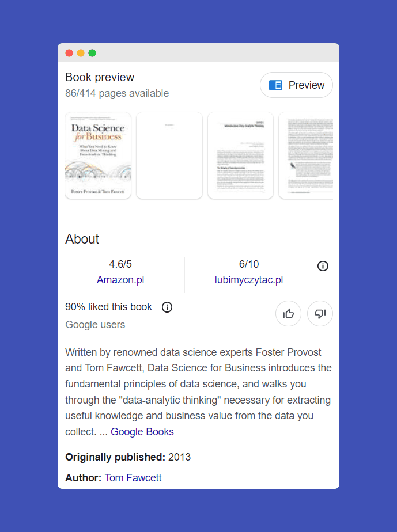
Task: Open the Data Science for Business cover thumbnail
Action: point(98,155)
